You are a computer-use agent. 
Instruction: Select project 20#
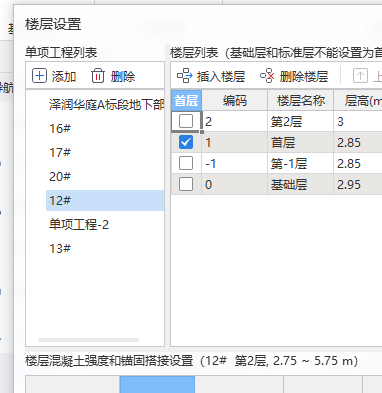(105, 176)
